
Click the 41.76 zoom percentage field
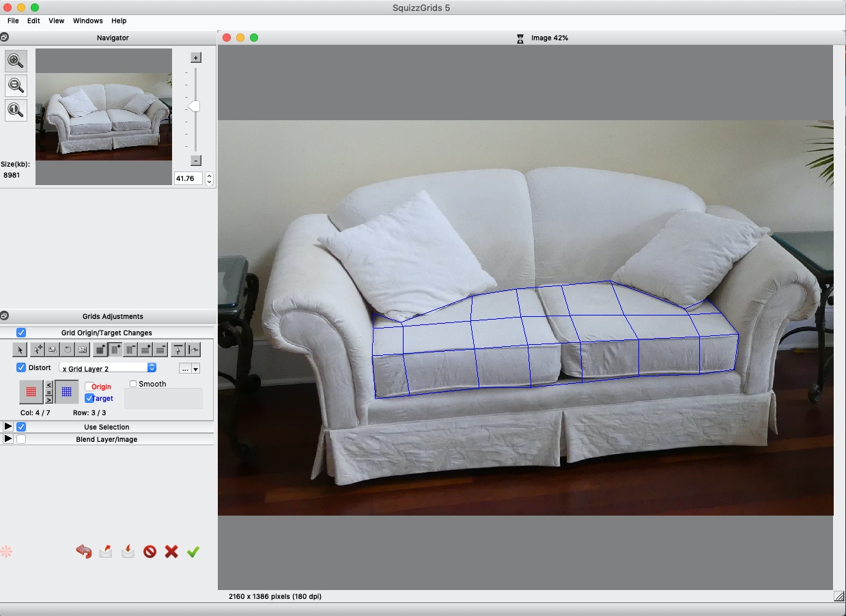188,179
